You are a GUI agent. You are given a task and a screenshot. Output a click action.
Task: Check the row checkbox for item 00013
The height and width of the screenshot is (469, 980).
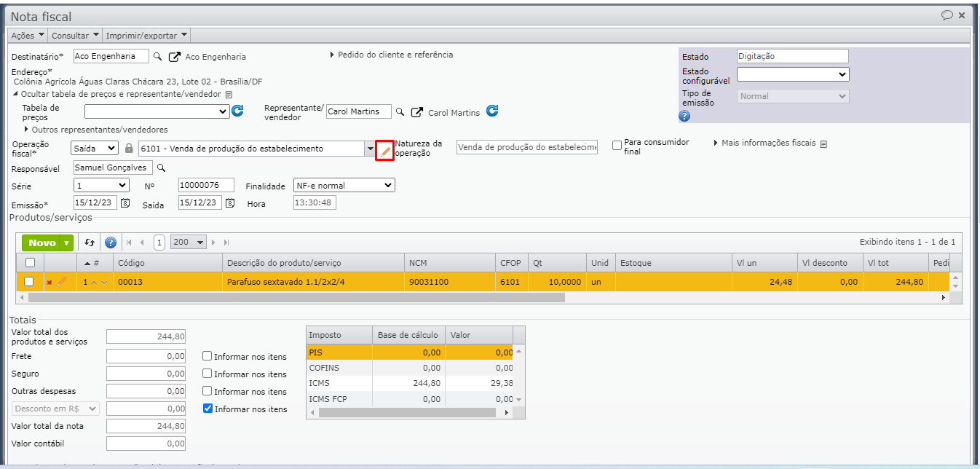tap(30, 281)
